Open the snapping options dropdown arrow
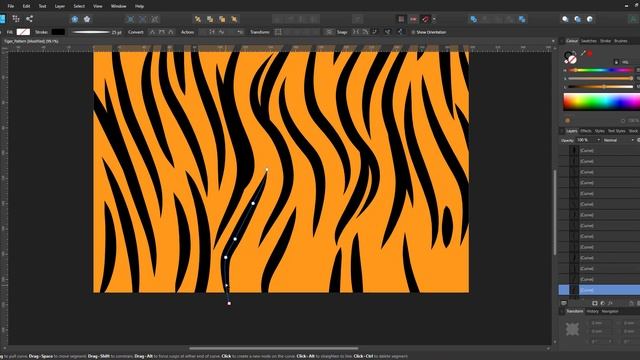Viewport: 640px width, 360px height. 434,19
